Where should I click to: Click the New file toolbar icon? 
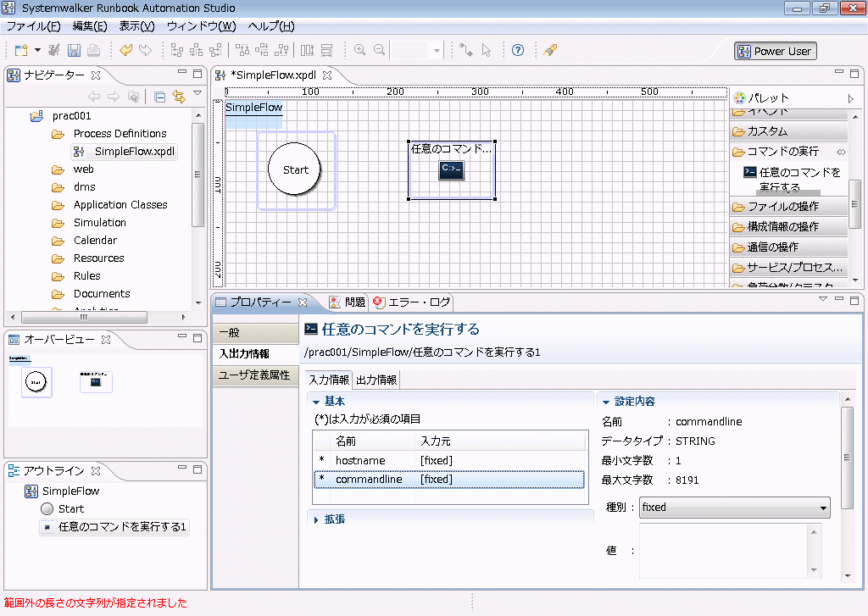click(x=21, y=50)
